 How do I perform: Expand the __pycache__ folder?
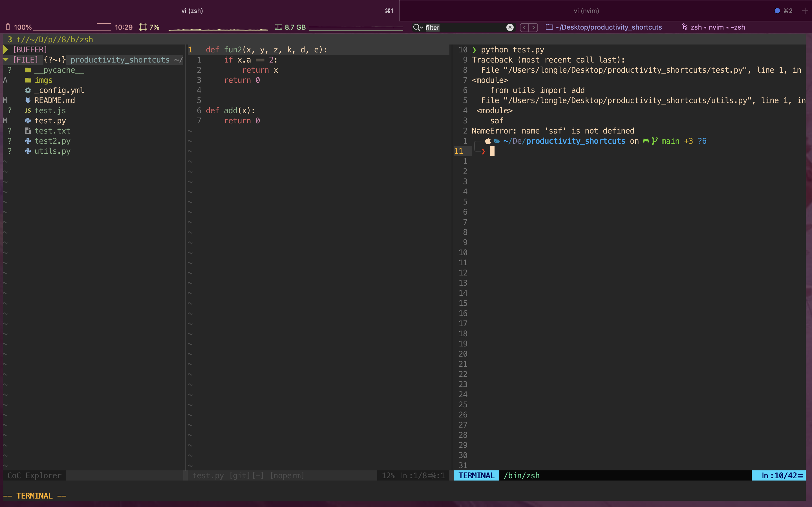[59, 70]
